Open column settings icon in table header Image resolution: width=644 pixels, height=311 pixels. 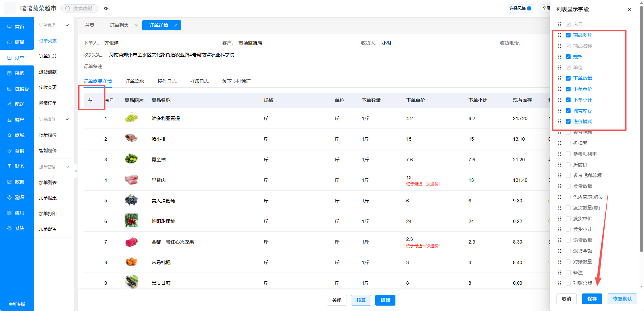point(90,101)
